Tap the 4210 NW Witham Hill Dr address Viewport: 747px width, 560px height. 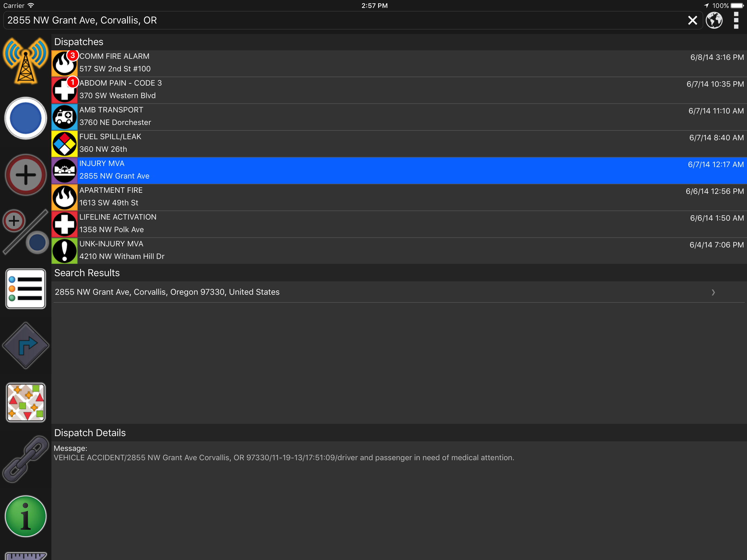pos(122,256)
